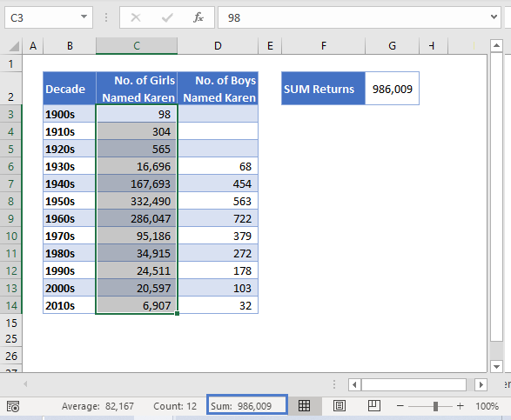511x420 pixels.
Task: Select row 3 header
Action: [x=10, y=114]
